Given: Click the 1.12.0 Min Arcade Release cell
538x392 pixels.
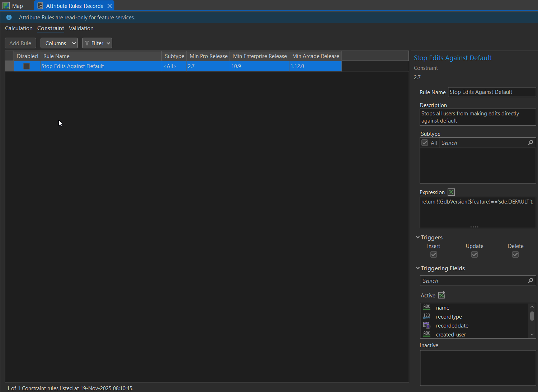Looking at the screenshot, I should (x=316, y=66).
